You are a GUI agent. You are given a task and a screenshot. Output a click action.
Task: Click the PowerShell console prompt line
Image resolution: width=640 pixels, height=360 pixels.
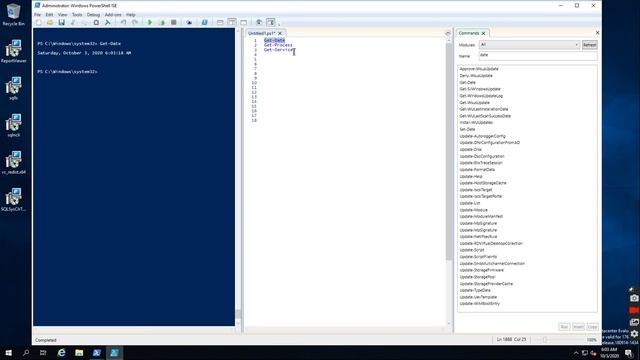pyautogui.click(x=67, y=71)
